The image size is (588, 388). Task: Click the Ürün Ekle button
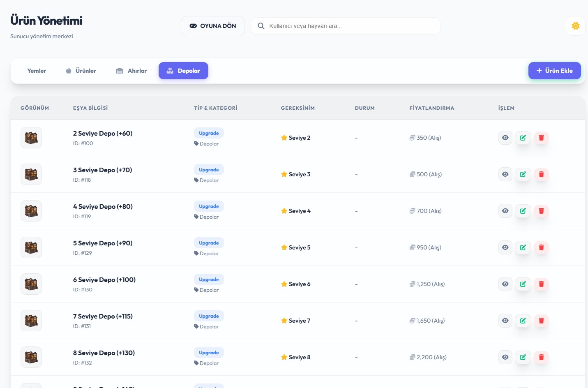coord(555,71)
